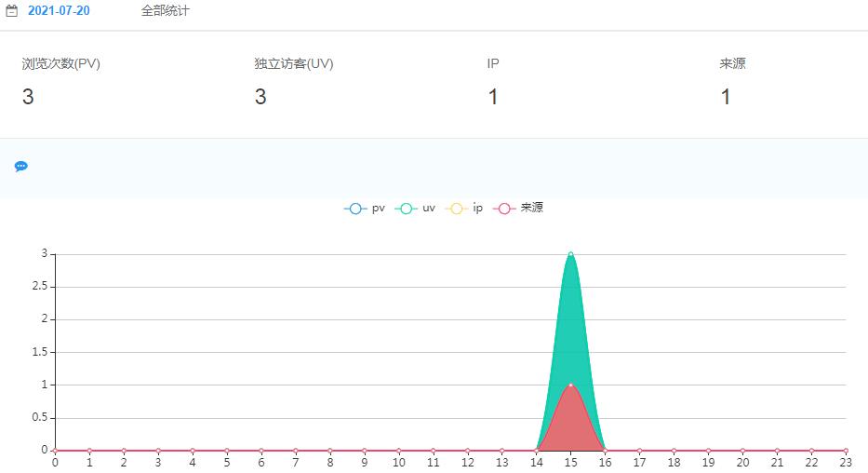Viewport: 868px width, 473px height.
Task: Toggle the ip series in chart legend
Action: (464, 209)
